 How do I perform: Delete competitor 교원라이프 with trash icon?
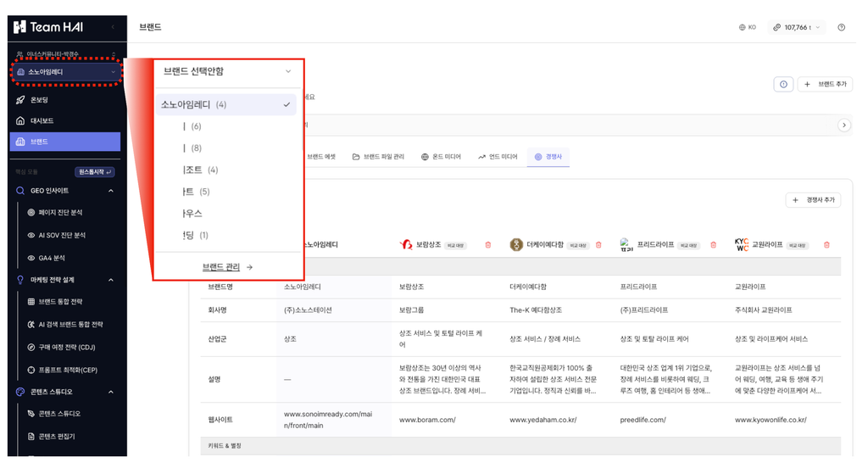tap(826, 245)
